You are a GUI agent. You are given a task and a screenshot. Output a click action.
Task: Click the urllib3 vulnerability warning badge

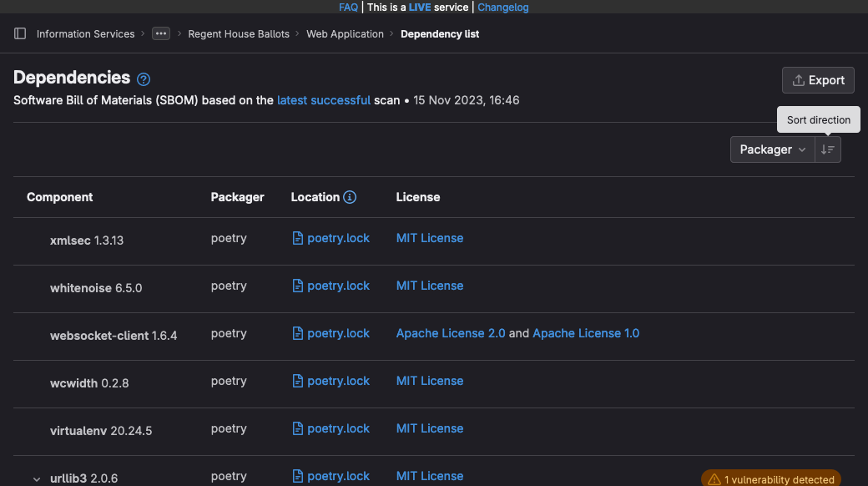(x=770, y=479)
